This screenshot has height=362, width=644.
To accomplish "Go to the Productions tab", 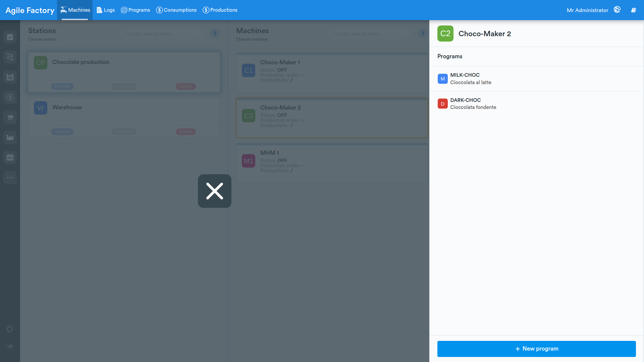I will [x=220, y=10].
